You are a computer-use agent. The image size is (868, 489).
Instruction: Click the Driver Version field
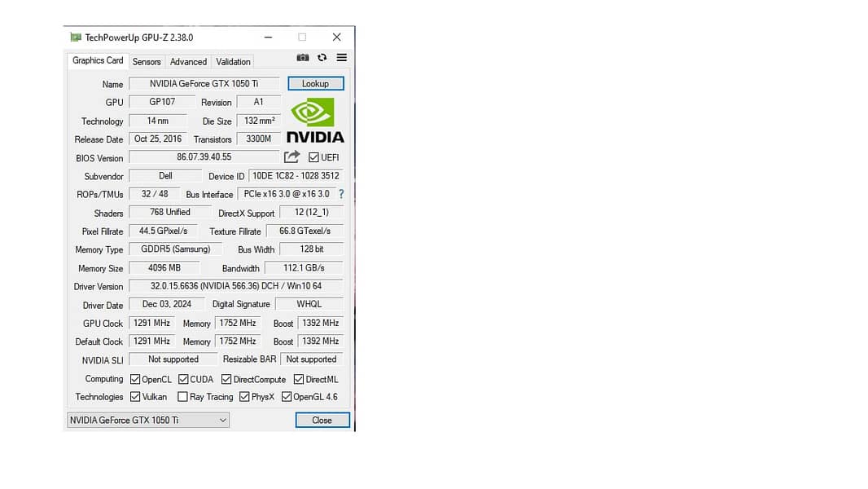(x=236, y=286)
